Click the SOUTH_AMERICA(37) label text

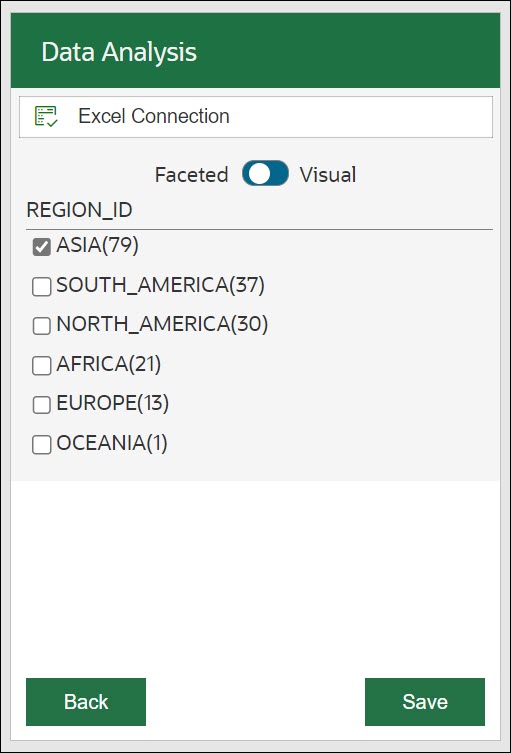pyautogui.click(x=160, y=285)
